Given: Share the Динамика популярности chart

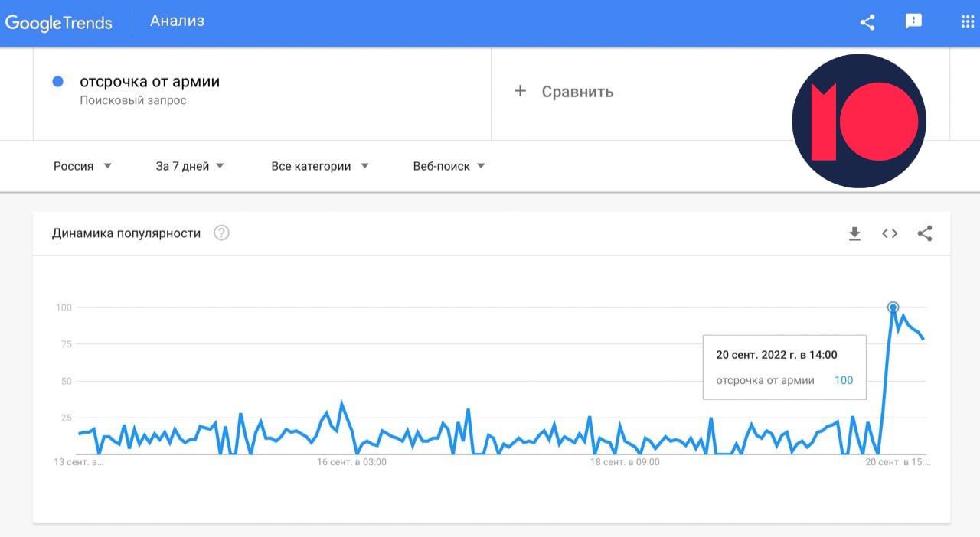Looking at the screenshot, I should pos(925,234).
